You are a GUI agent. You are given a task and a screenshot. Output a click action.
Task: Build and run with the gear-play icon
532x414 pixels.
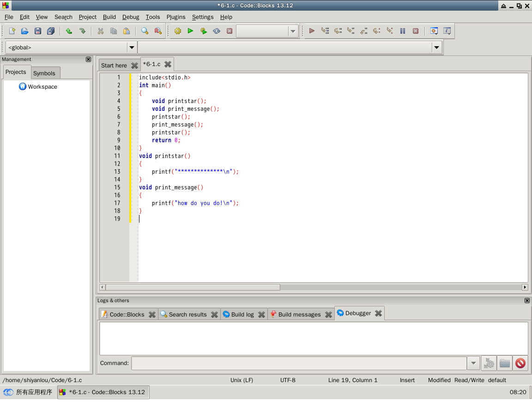204,31
